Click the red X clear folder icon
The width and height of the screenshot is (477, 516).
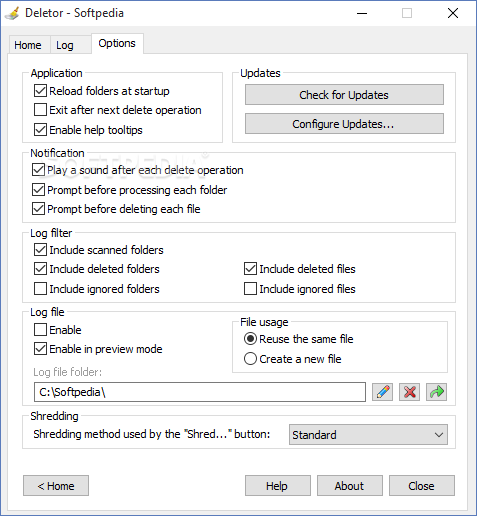pyautogui.click(x=409, y=392)
